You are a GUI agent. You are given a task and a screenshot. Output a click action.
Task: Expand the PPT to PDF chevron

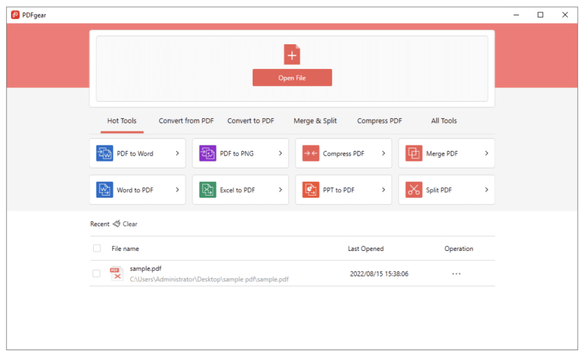click(384, 189)
